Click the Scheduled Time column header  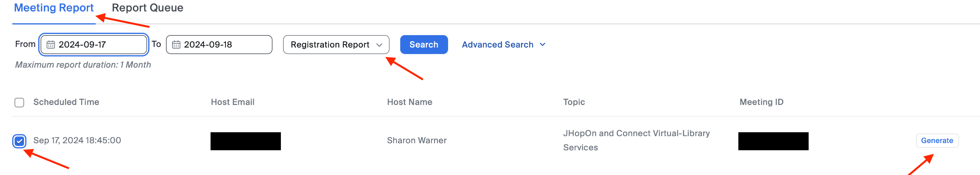(66, 102)
